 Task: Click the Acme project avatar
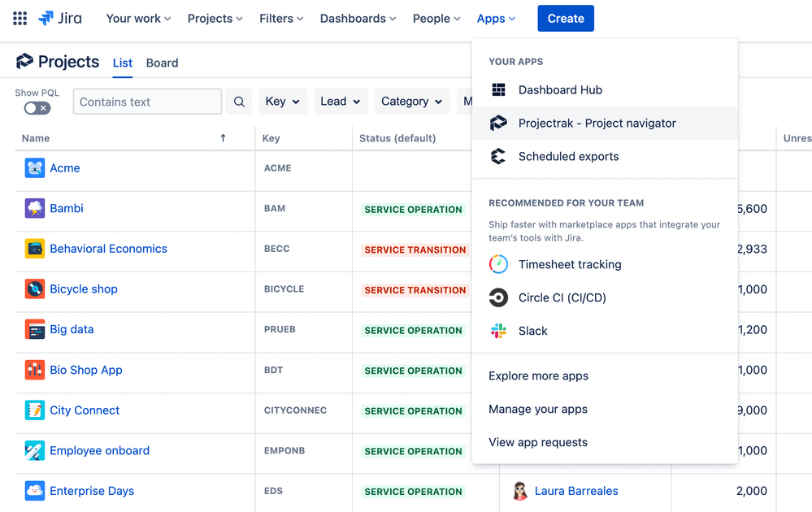click(35, 168)
